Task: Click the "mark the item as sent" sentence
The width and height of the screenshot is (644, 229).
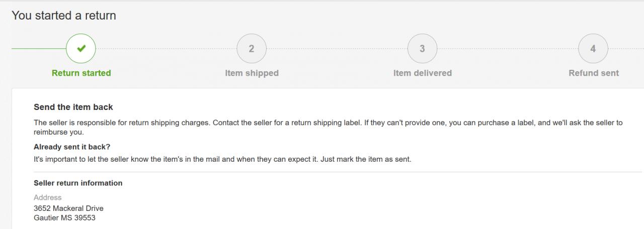Action: 222,160
